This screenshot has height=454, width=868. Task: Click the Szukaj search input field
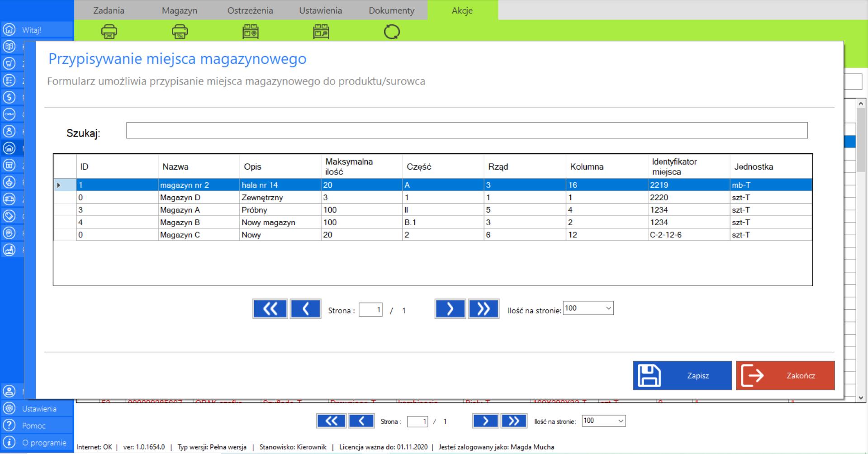pos(466,130)
